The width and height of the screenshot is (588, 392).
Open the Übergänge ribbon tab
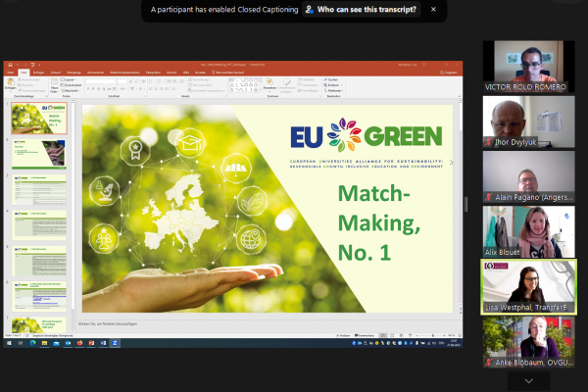tap(73, 73)
